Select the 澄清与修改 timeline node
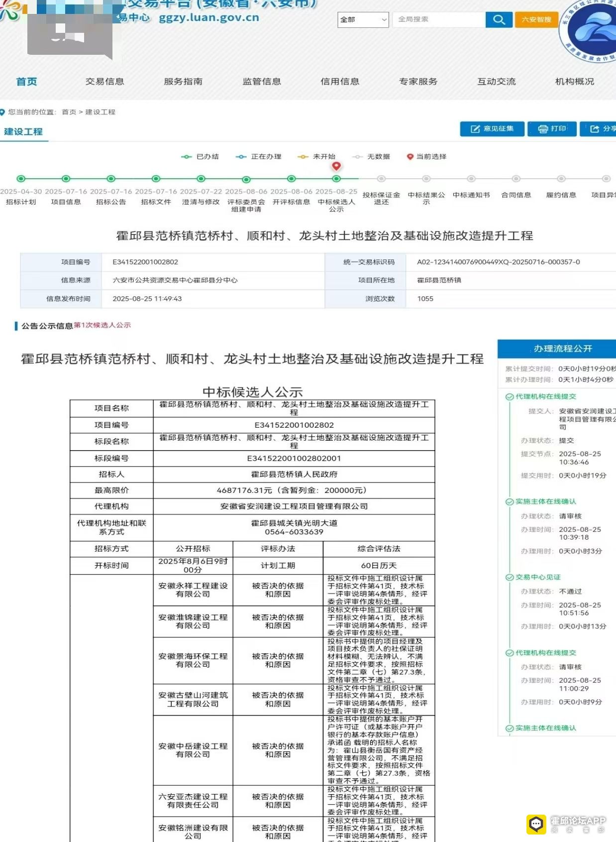Screen dimensions: 616x842 (x=201, y=179)
